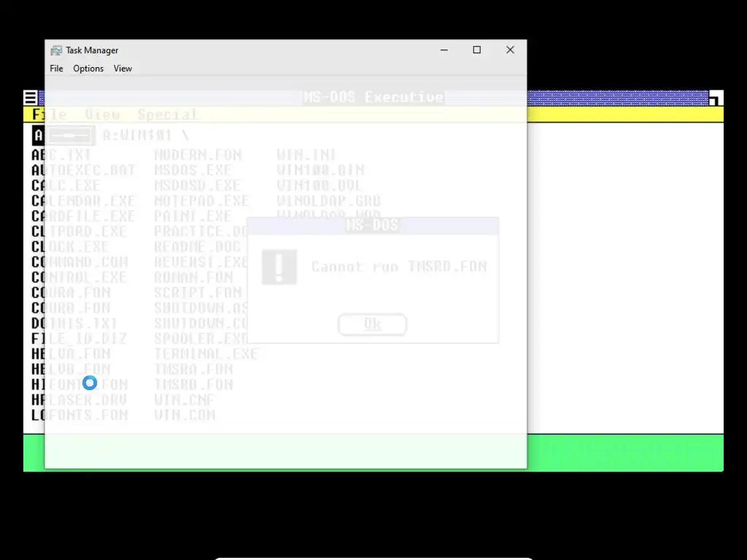This screenshot has height=560, width=747.
Task: Select WINOLDAP.GRB in MS-DOS Executive
Action: [x=329, y=201]
